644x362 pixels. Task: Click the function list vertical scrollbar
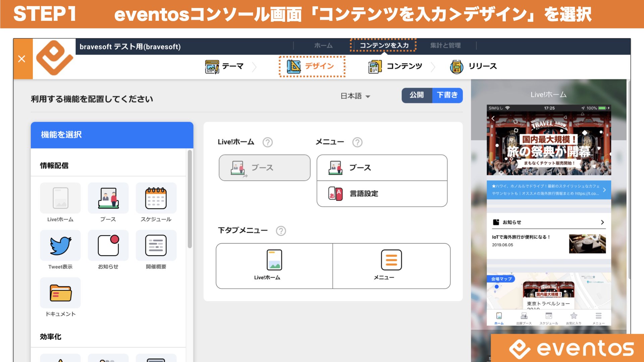tap(190, 199)
